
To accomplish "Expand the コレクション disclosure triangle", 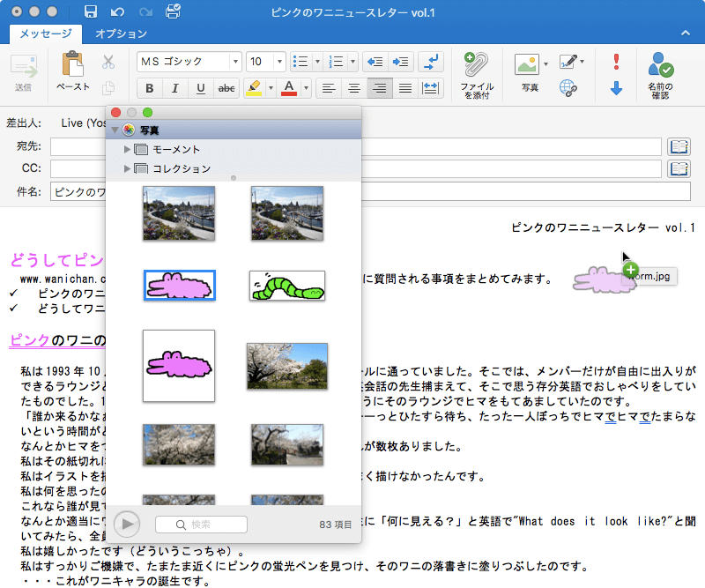I will pyautogui.click(x=128, y=168).
